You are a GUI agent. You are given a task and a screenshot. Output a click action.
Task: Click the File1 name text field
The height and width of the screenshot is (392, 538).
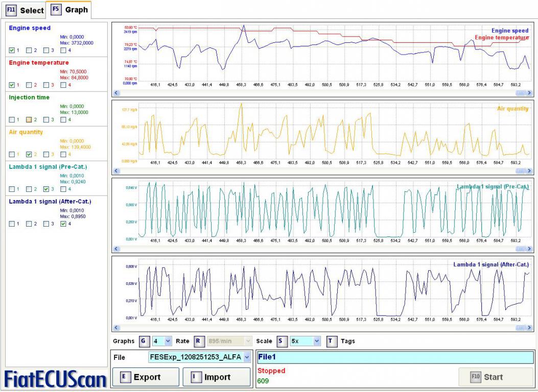point(395,357)
